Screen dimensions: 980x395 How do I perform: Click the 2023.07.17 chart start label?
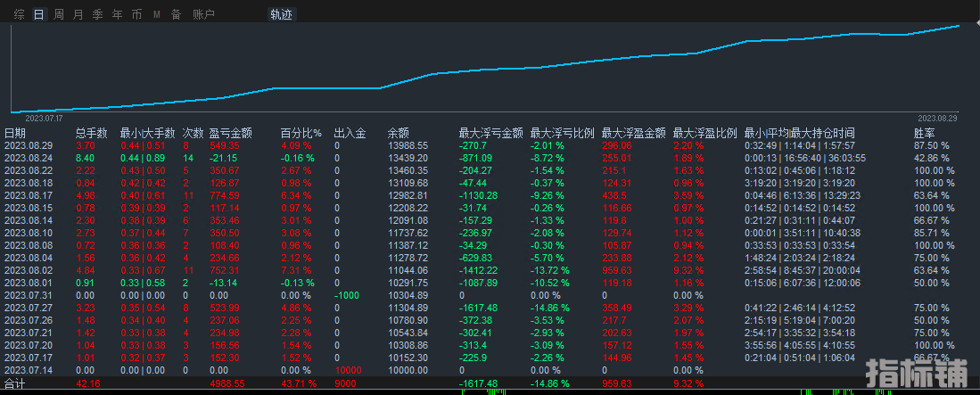point(44,118)
